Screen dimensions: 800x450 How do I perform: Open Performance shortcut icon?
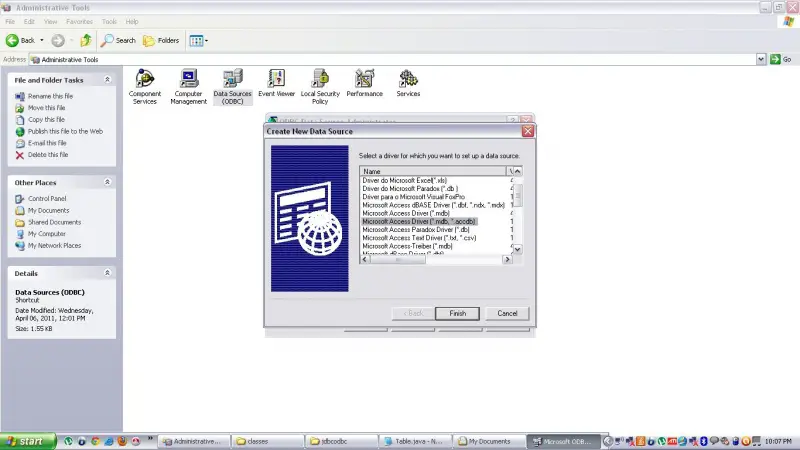[x=364, y=83]
